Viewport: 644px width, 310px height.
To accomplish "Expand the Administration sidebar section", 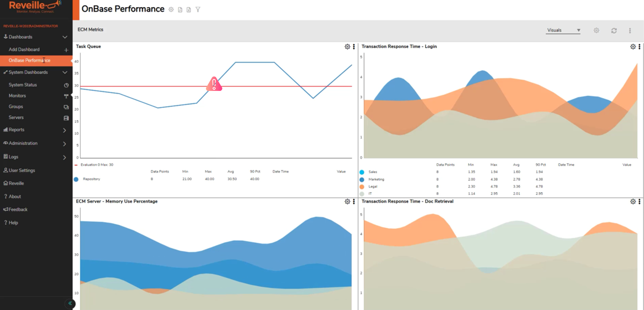I will click(36, 143).
